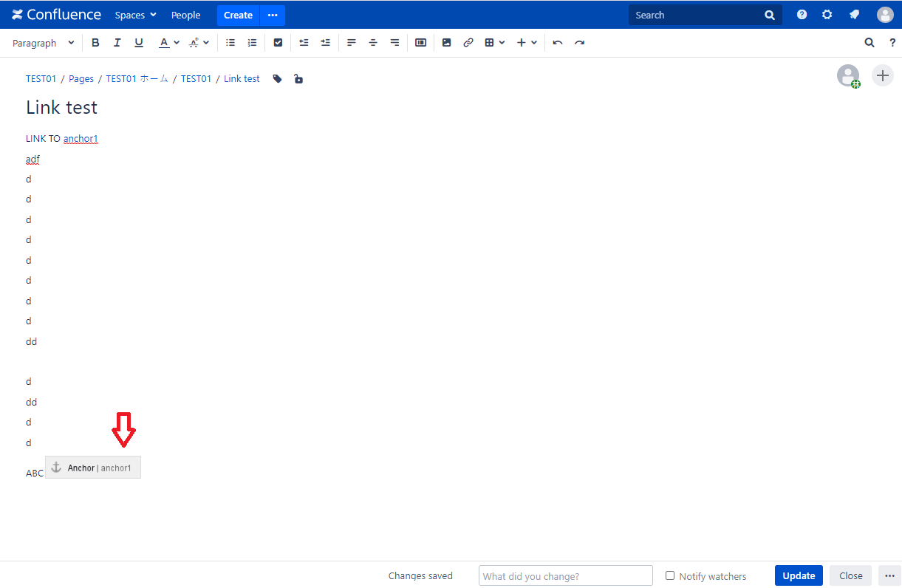
Task: Undo the last change
Action: click(x=558, y=42)
